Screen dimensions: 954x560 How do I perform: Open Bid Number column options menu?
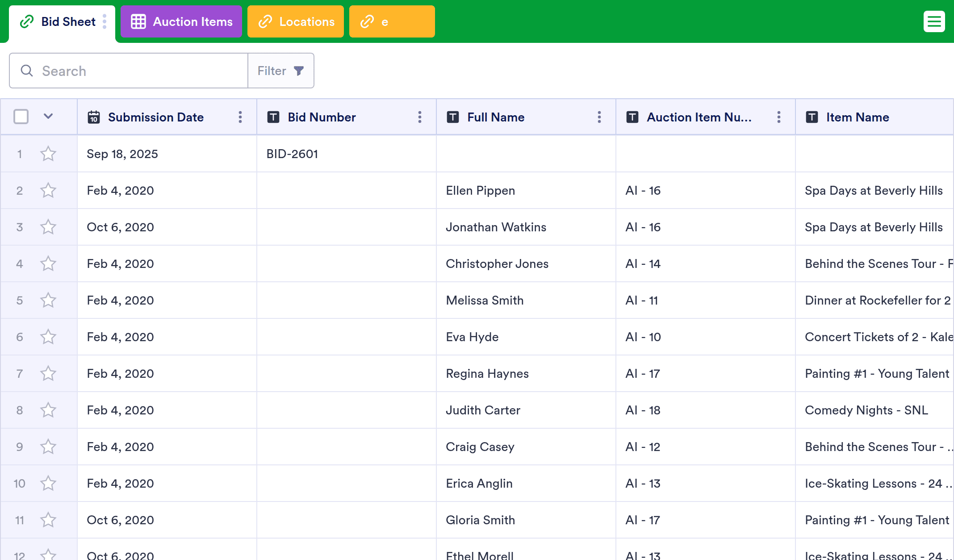(420, 117)
